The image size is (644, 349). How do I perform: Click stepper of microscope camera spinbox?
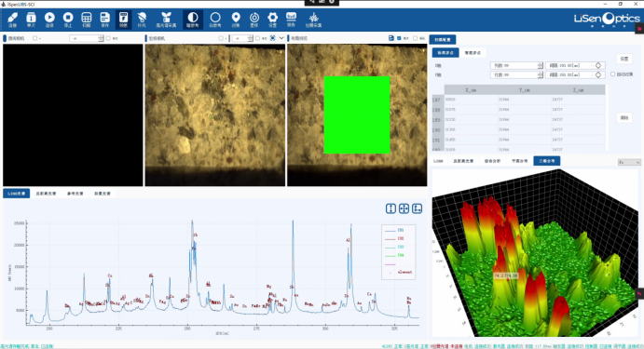tap(101, 38)
